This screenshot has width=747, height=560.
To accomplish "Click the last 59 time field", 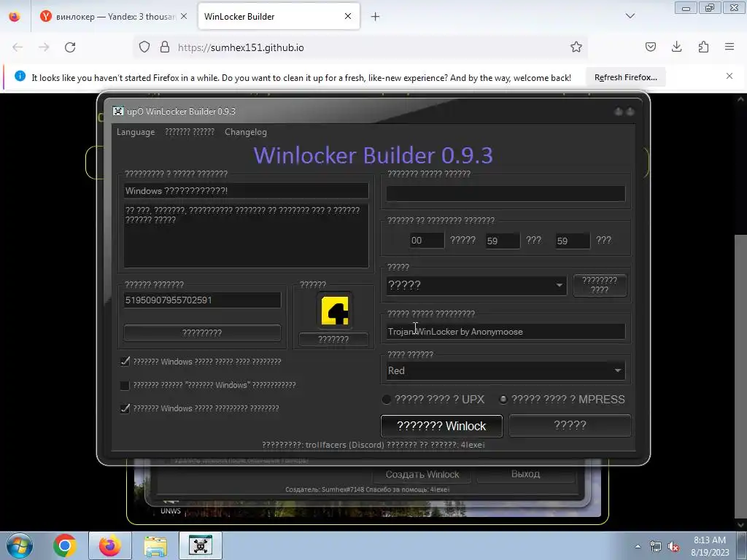I will [x=572, y=241].
